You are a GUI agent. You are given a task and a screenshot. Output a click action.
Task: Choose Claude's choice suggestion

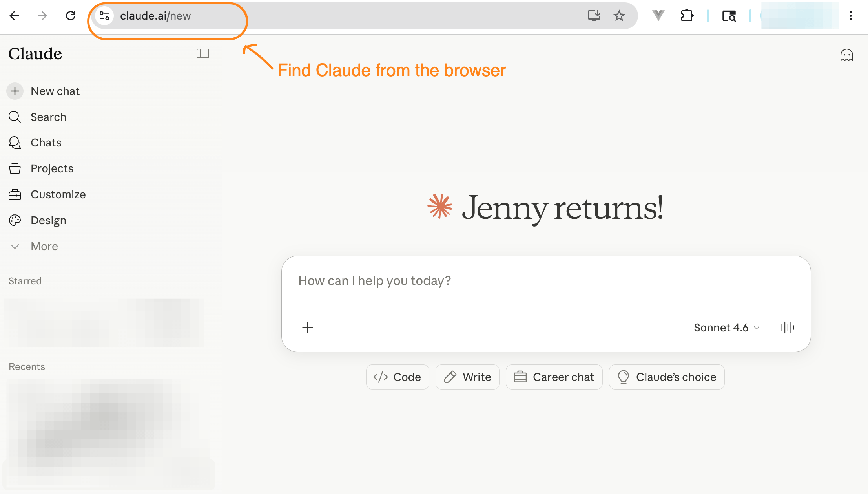coord(667,377)
